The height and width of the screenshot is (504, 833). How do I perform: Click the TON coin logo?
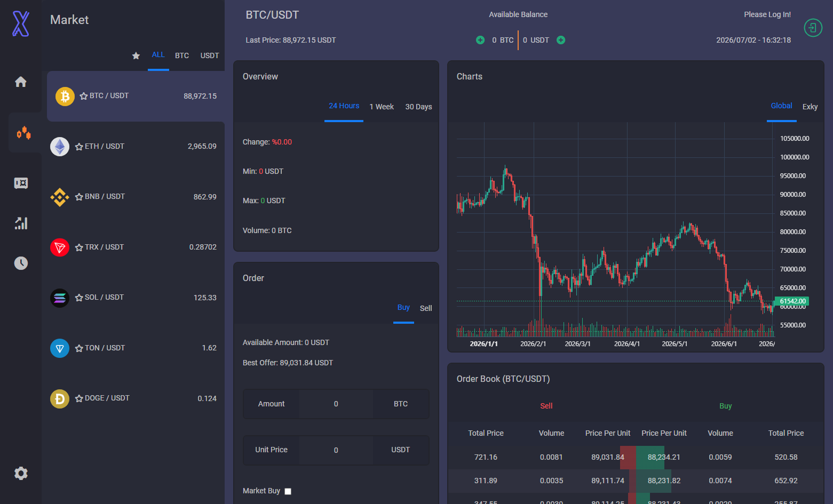click(60, 348)
